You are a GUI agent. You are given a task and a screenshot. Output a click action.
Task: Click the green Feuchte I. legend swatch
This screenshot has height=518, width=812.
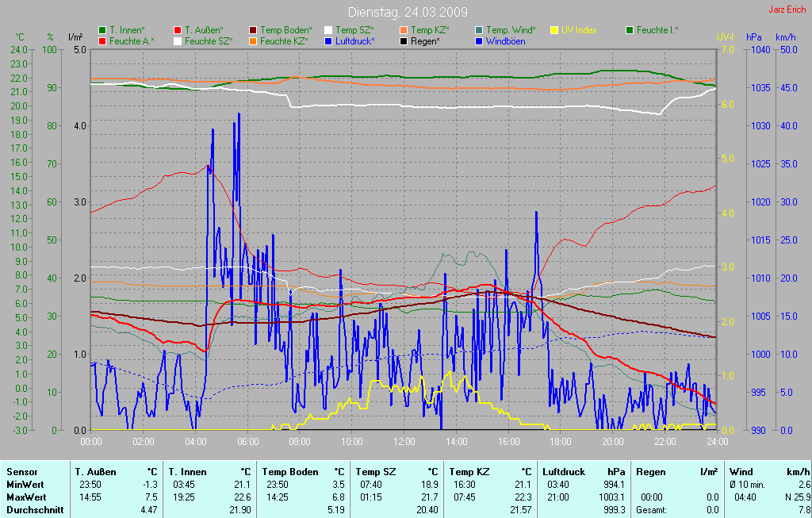630,30
